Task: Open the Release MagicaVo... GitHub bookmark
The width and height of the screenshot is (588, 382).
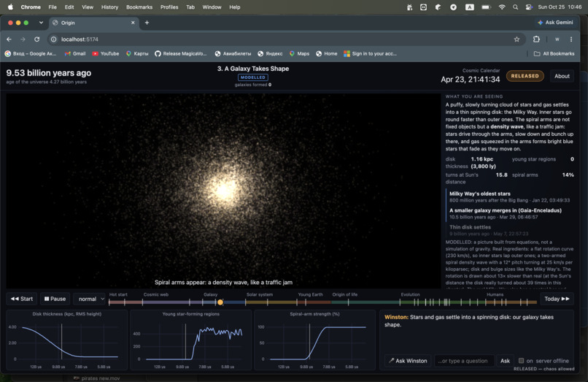Action: point(180,54)
